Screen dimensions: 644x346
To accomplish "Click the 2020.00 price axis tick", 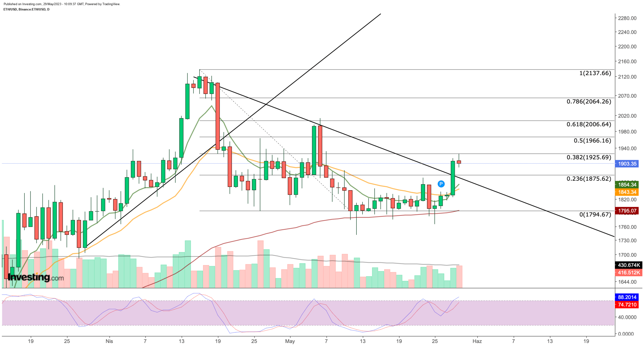I will pyautogui.click(x=627, y=116).
